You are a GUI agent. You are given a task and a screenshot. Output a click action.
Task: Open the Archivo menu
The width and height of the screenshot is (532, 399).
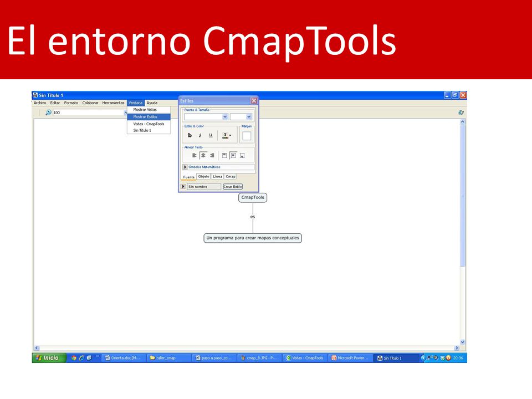pyautogui.click(x=40, y=103)
